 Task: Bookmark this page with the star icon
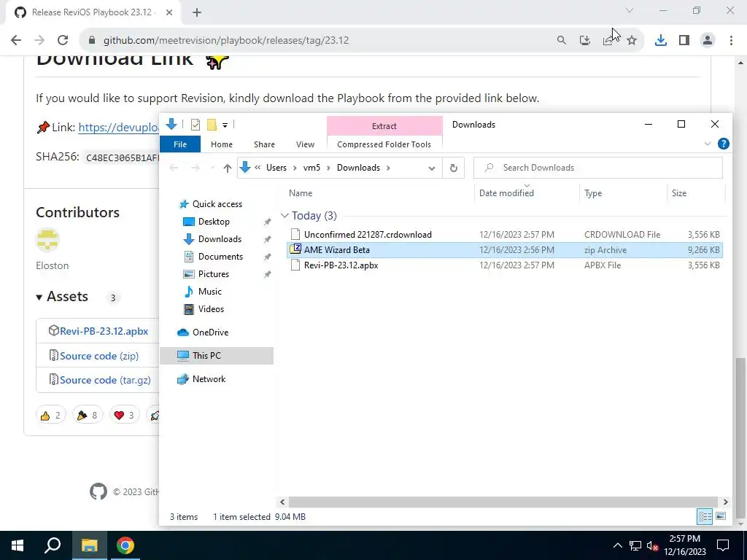coord(632,41)
